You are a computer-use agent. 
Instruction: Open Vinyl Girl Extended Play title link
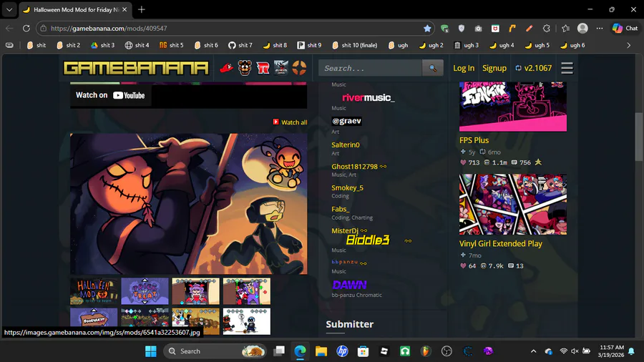[501, 244]
